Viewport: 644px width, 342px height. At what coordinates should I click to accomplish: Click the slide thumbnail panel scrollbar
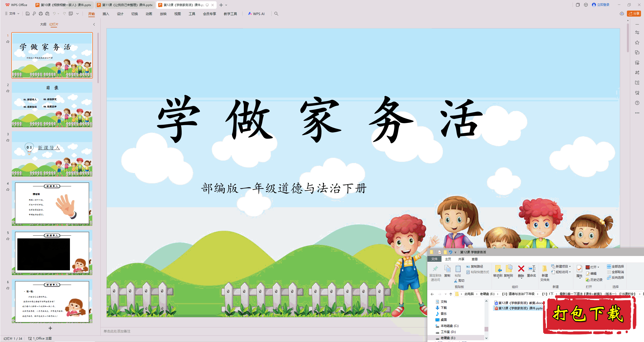pos(98,58)
